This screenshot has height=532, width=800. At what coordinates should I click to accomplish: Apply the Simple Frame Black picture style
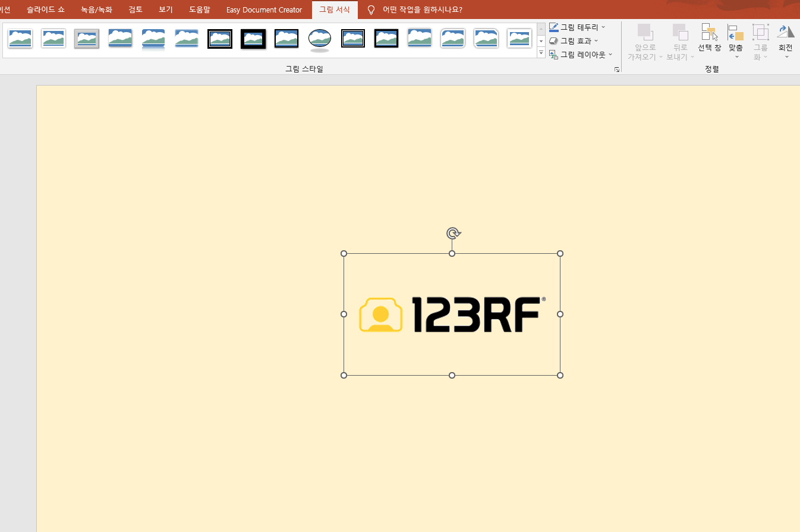[286, 39]
